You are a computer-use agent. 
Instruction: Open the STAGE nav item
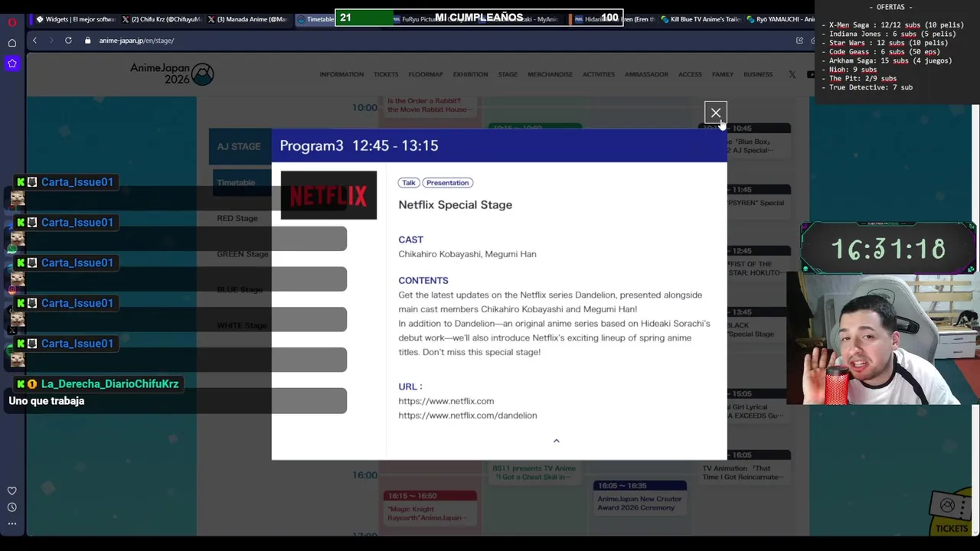tap(508, 74)
